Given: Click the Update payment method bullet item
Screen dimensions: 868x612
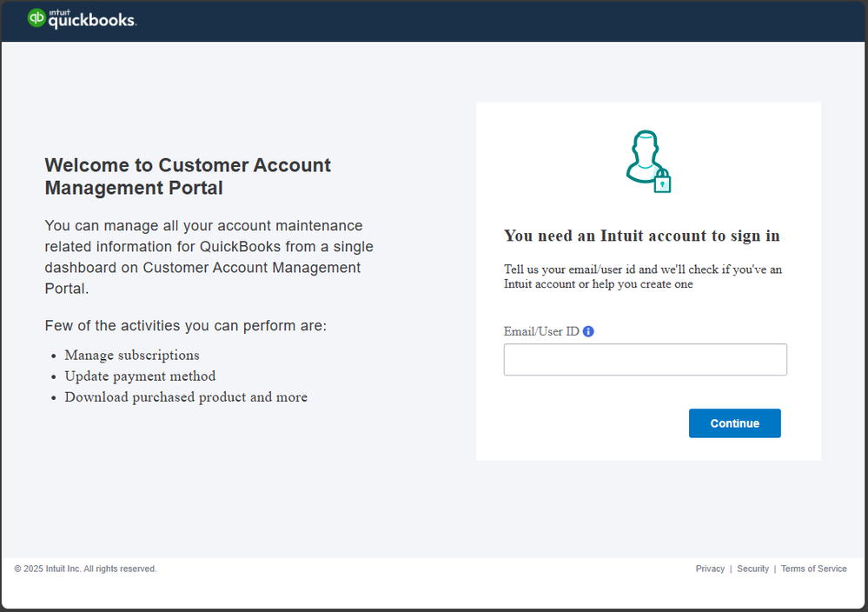Looking at the screenshot, I should click(140, 376).
